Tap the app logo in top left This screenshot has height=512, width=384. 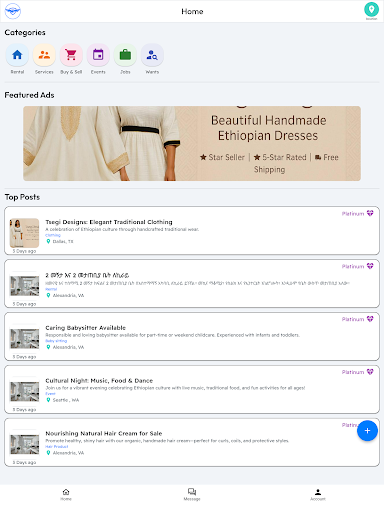click(13, 11)
